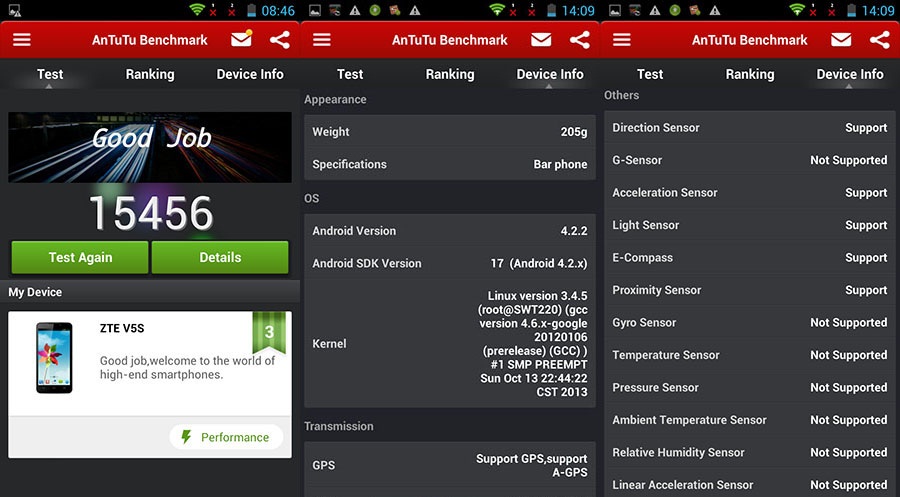Tap the green Details button
The height and width of the screenshot is (497, 900).
pos(220,257)
